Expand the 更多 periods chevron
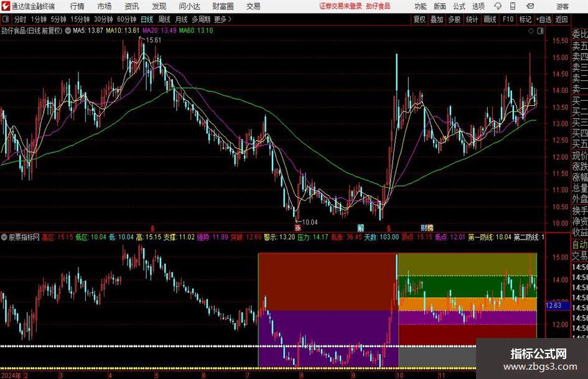The image size is (588, 379). [230, 19]
